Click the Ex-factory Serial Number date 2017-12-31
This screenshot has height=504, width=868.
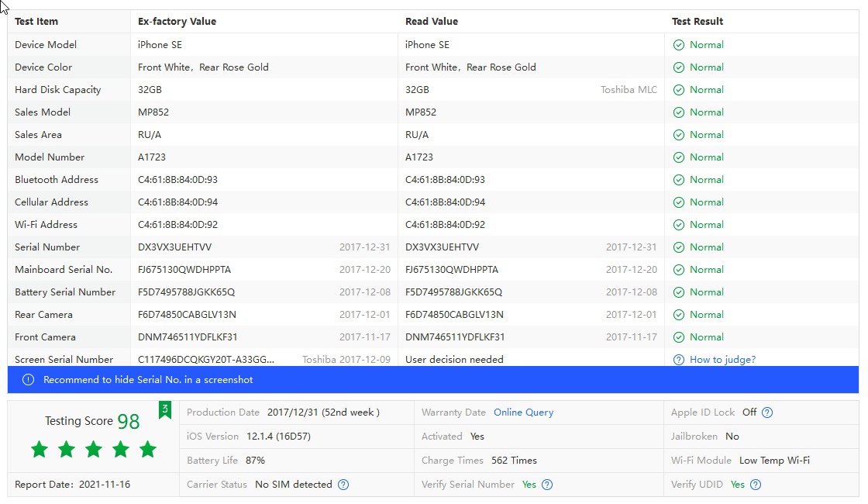[365, 247]
